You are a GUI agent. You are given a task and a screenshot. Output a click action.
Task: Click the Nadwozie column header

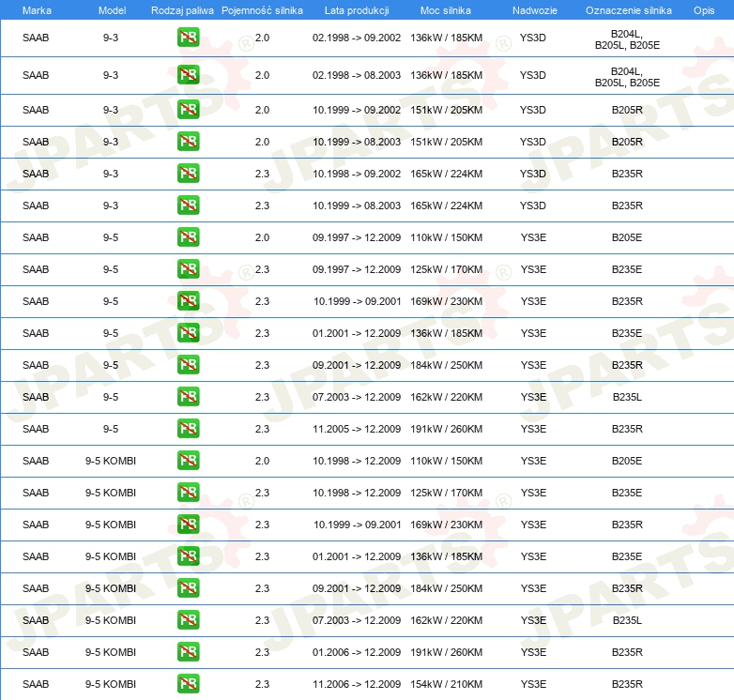pyautogui.click(x=532, y=9)
